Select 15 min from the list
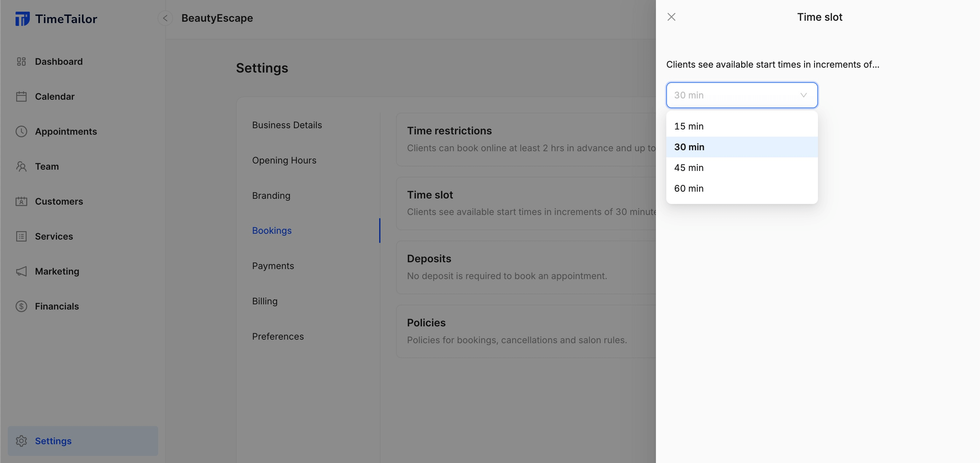The width and height of the screenshot is (980, 463). click(689, 126)
